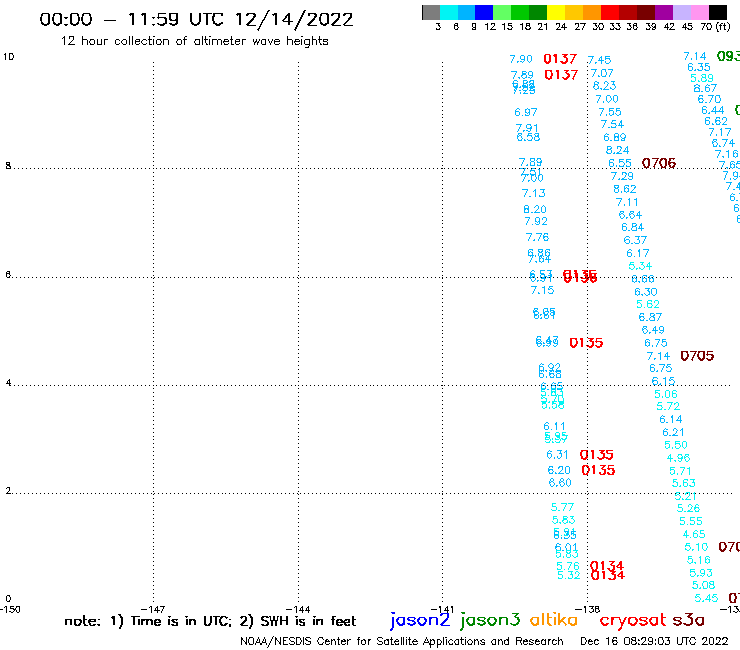The height and width of the screenshot is (650, 740).
Task: Click the wave height value 6.20
Action: click(x=559, y=470)
